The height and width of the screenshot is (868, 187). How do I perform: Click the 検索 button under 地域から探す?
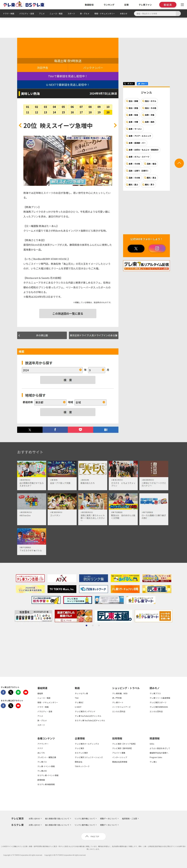point(67,412)
